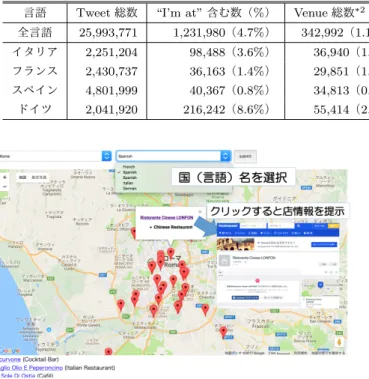Open the Ristorante Cinese LONFON link
Image resolution: width=369 pixels, height=379 pixels.
(167, 218)
